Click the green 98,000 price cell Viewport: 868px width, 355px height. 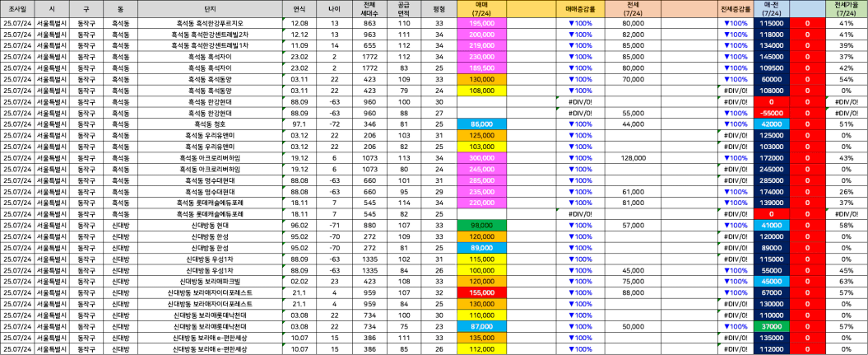[x=482, y=226]
